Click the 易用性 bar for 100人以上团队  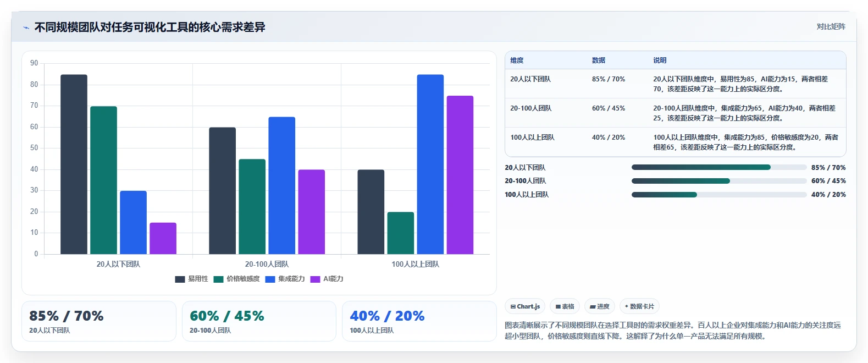pos(371,212)
